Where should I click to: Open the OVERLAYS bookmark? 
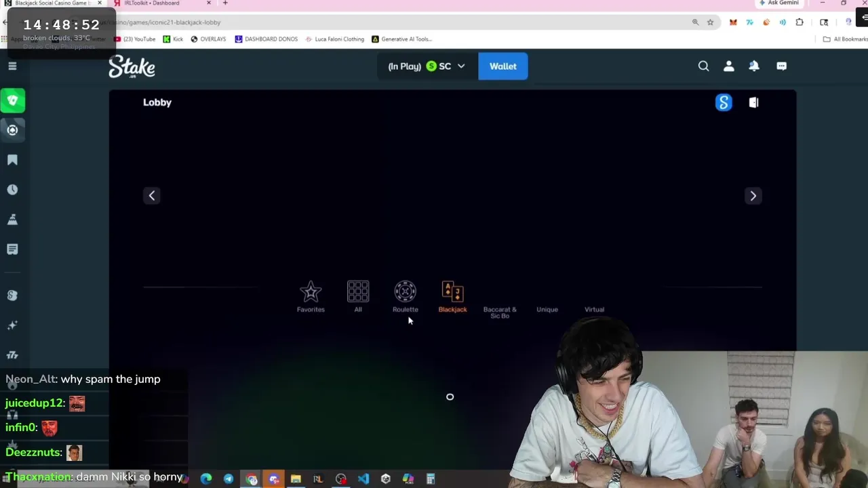coord(208,39)
